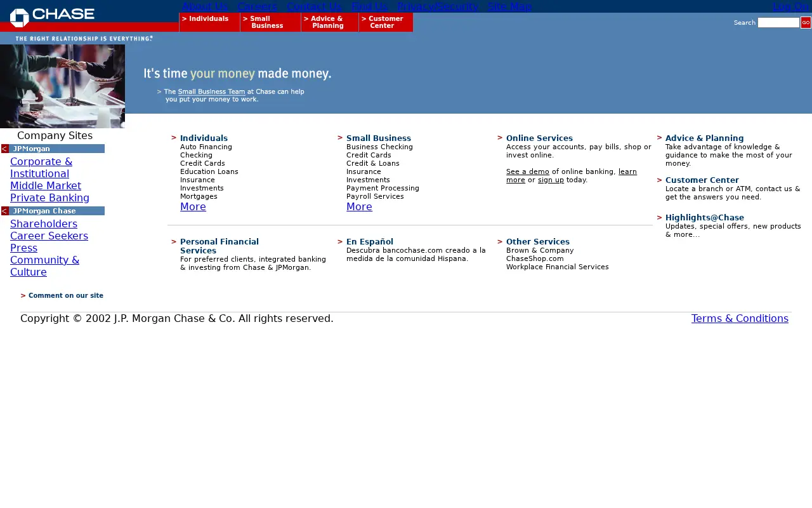This screenshot has width=812, height=508.
Task: Click the JPMorgan sidebar header
Action: 57,149
